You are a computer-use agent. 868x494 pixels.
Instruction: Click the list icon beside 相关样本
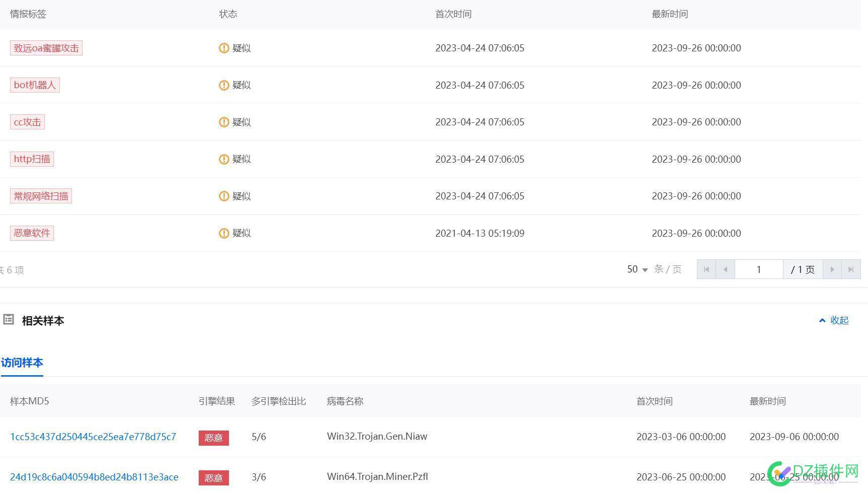tap(9, 319)
